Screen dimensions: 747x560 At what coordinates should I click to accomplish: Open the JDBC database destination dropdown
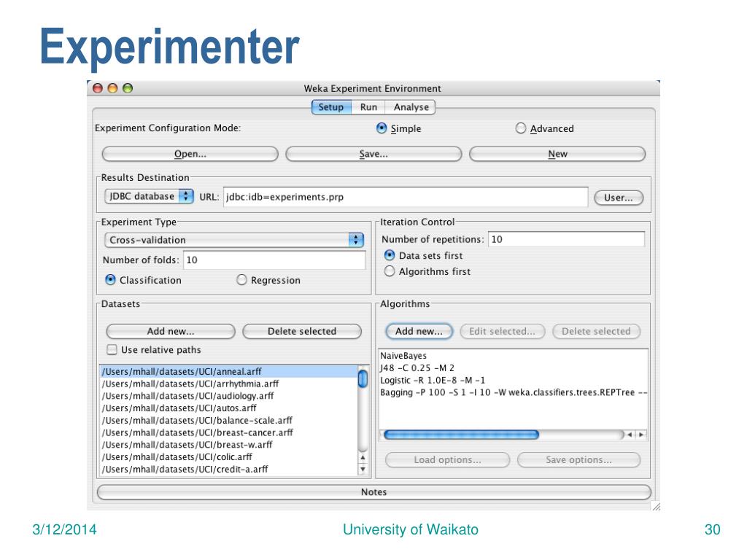coord(149,196)
